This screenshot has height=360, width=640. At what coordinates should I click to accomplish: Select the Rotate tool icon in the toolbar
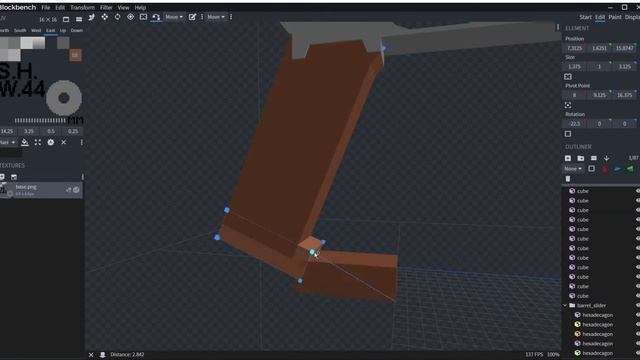118,17
